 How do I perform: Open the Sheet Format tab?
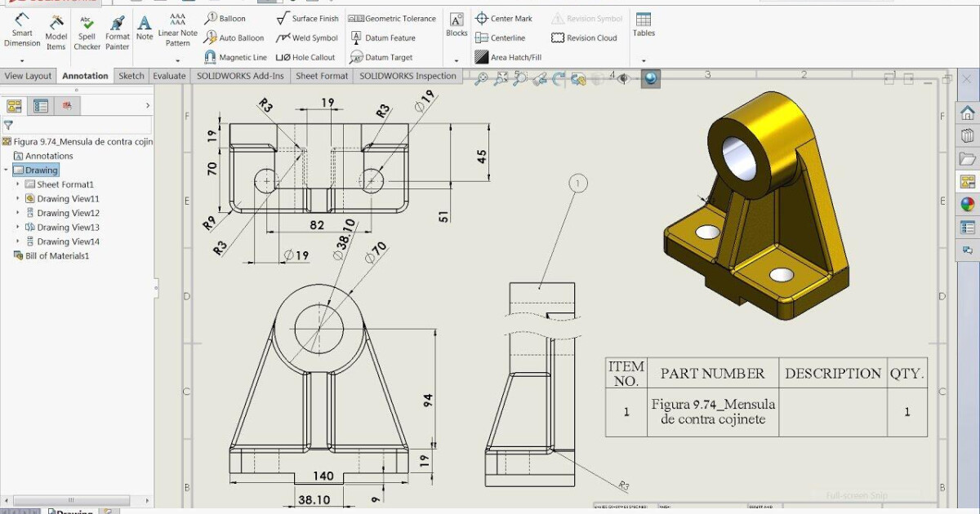[x=322, y=75]
